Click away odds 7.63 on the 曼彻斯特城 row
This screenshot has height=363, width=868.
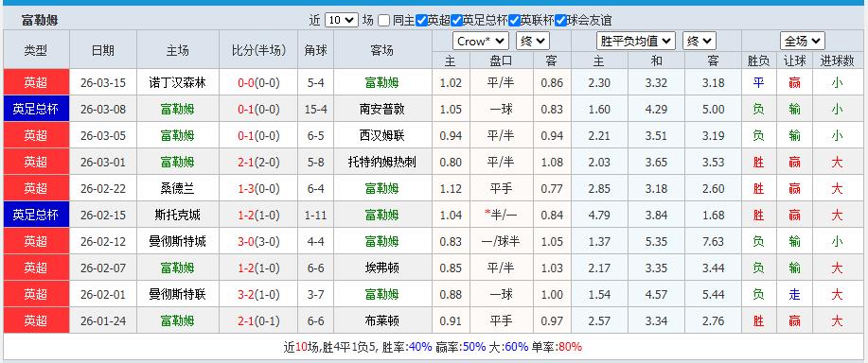tap(713, 241)
